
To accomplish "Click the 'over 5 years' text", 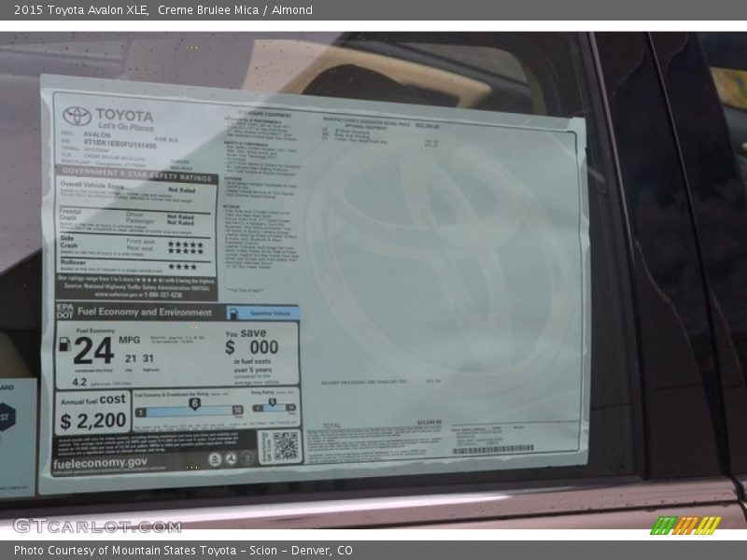I will point(253,370).
